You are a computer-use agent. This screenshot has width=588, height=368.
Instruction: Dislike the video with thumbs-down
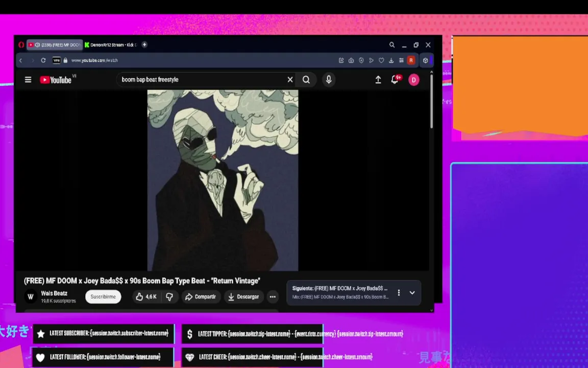(170, 296)
